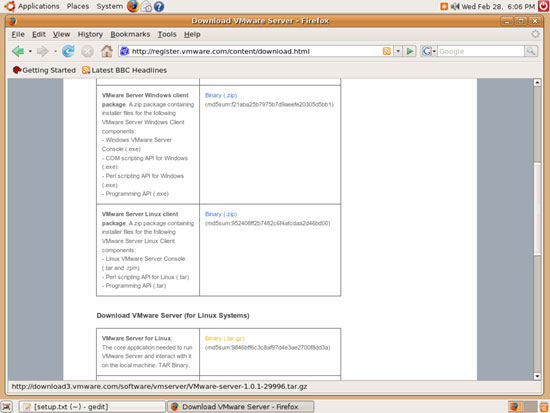
Task: Click the 'VMware Server Windows client' package text
Action: [145, 95]
